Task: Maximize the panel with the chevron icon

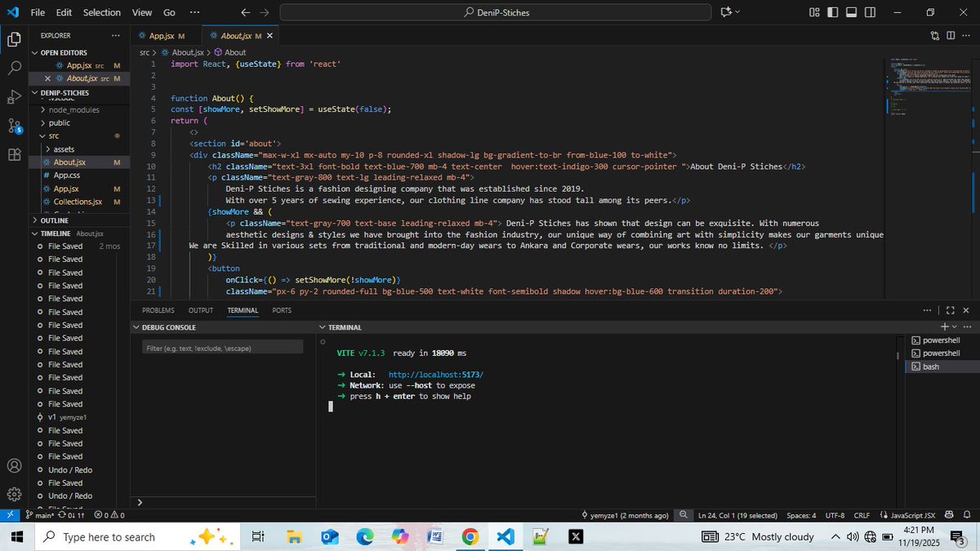Action: click(950, 309)
